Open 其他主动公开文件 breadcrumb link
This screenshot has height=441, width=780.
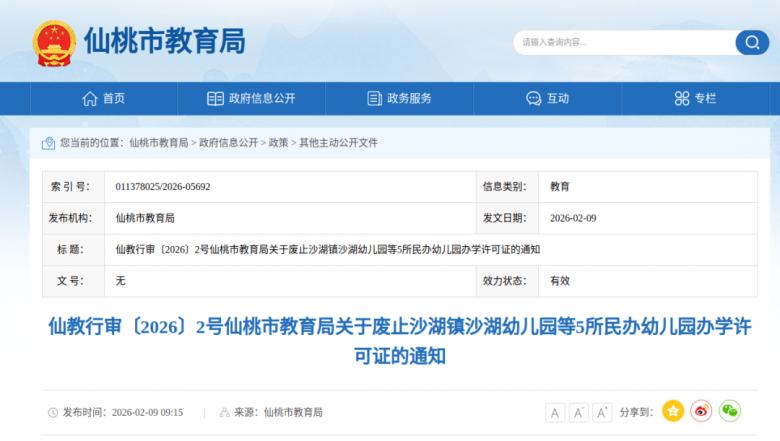coord(338,143)
